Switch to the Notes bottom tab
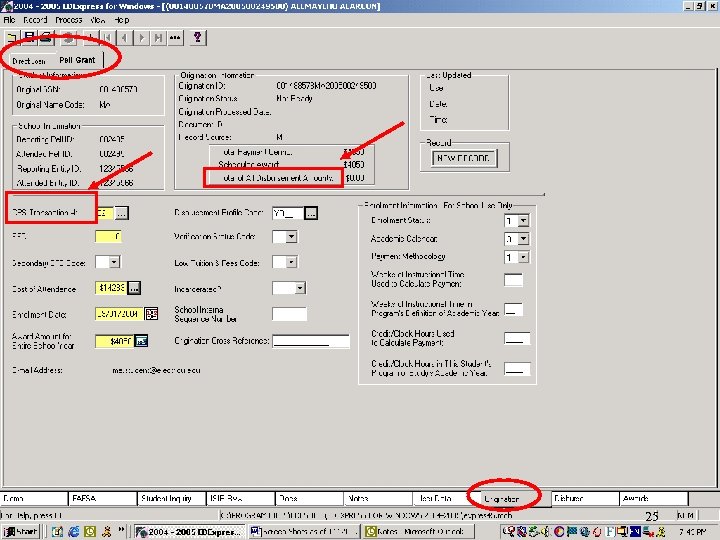The width and height of the screenshot is (720, 540). click(x=378, y=498)
